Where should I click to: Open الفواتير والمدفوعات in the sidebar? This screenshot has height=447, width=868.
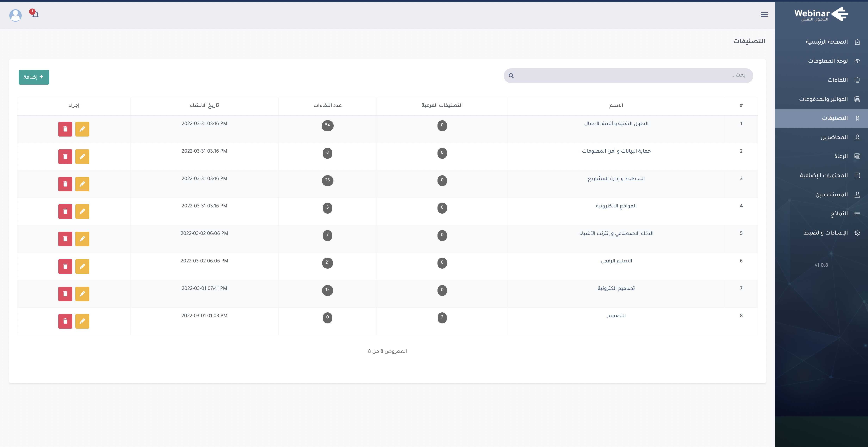(821, 99)
